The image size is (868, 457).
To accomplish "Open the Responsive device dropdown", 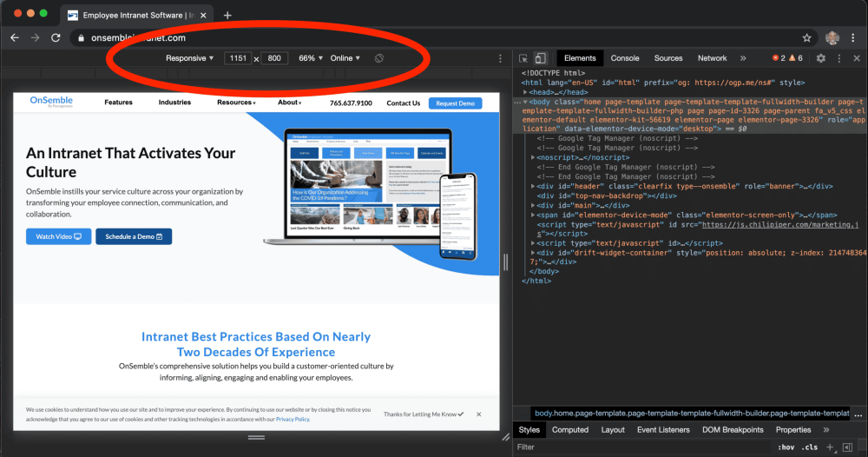I will (189, 58).
